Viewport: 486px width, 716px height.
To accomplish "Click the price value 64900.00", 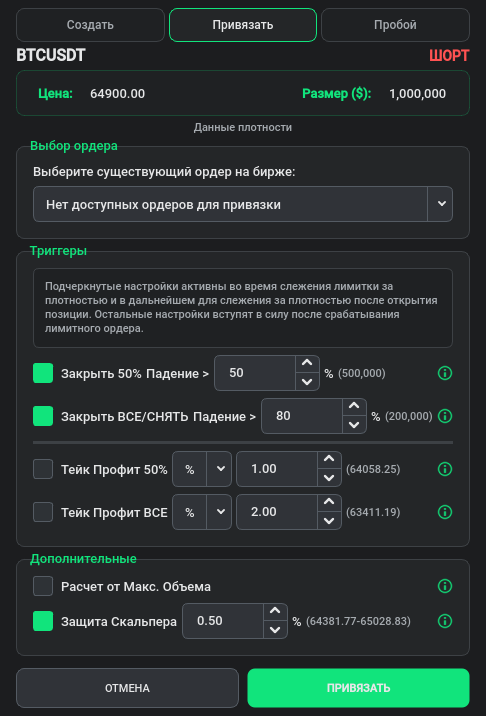I will (x=117, y=94).
